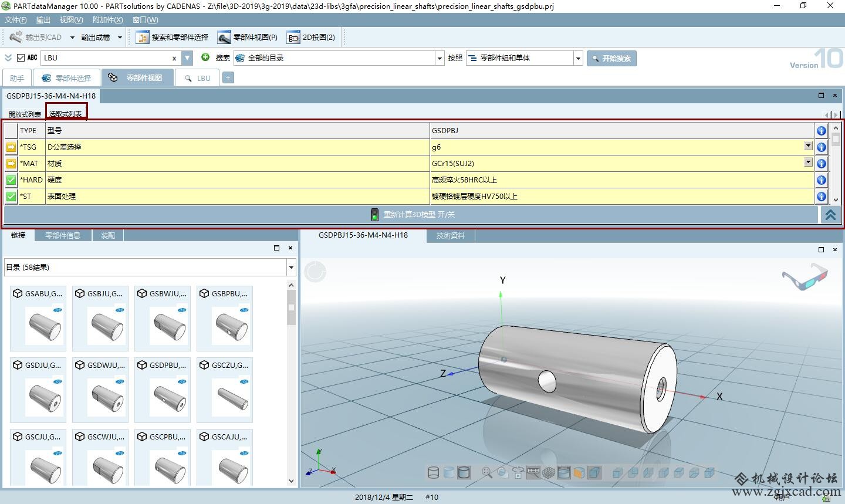Viewport: 845px width, 504px height.
Task: Open the LBU search history dropdown
Action: click(x=187, y=57)
